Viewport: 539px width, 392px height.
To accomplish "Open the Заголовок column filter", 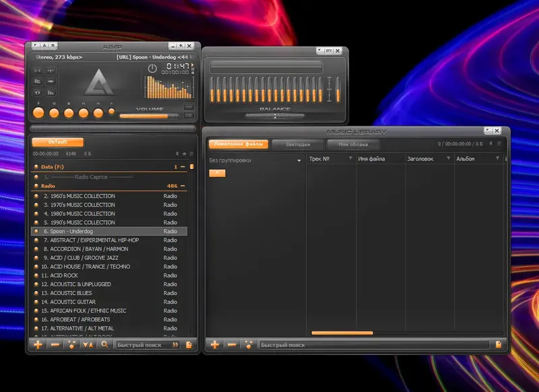I will 448,158.
